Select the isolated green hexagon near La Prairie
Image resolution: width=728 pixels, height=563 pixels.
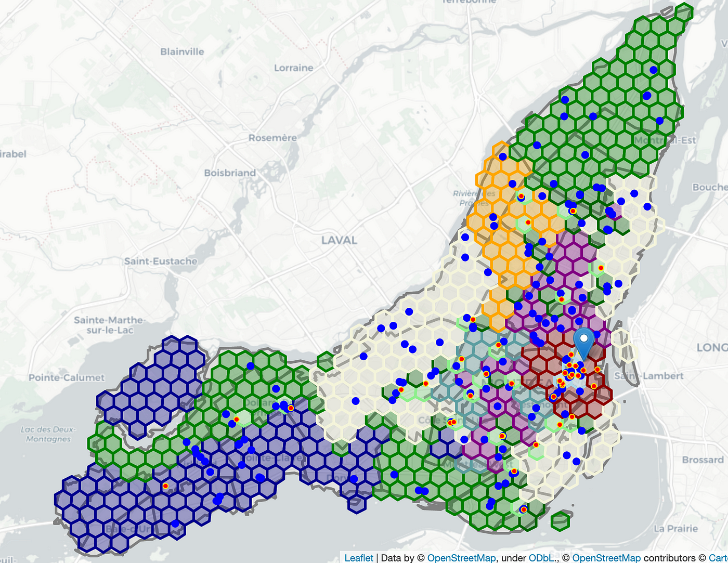561,521
